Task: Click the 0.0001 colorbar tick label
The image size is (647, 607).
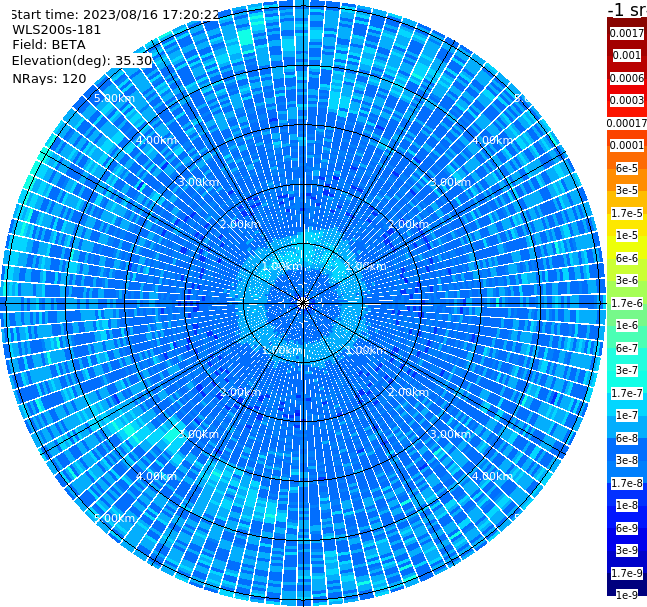Action: point(627,145)
